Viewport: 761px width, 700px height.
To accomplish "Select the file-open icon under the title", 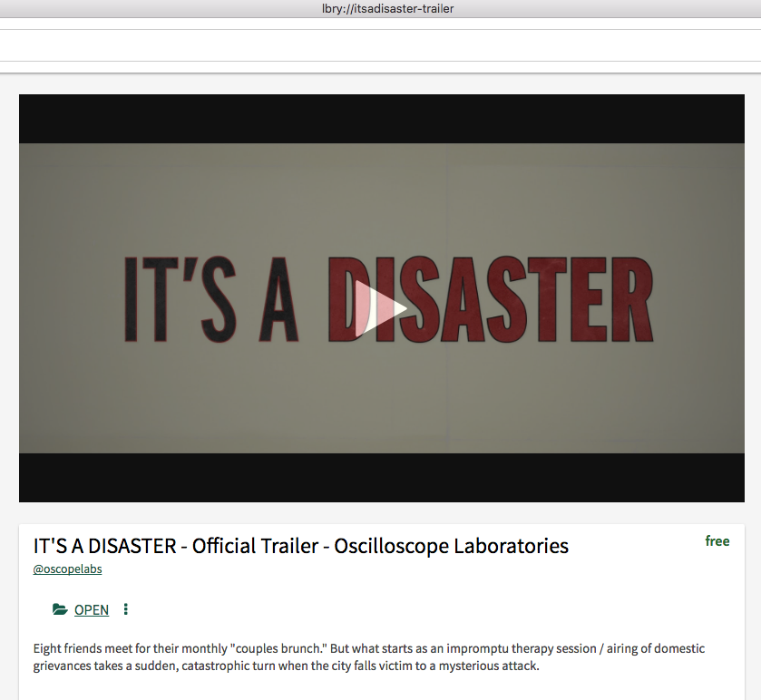I will 60,609.
